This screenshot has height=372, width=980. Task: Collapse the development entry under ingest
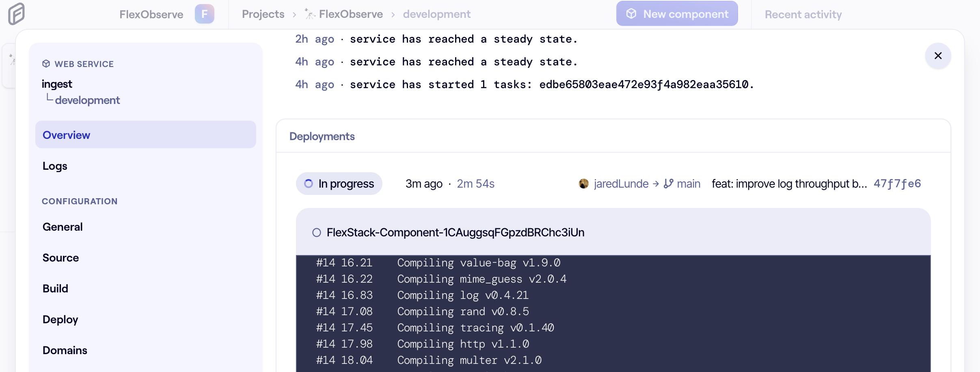pyautogui.click(x=87, y=100)
